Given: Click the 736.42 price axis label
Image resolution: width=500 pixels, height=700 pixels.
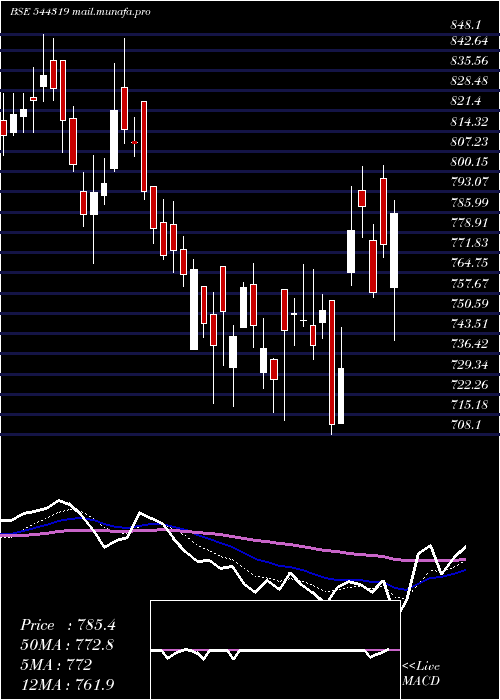Looking at the screenshot, I should 468,344.
